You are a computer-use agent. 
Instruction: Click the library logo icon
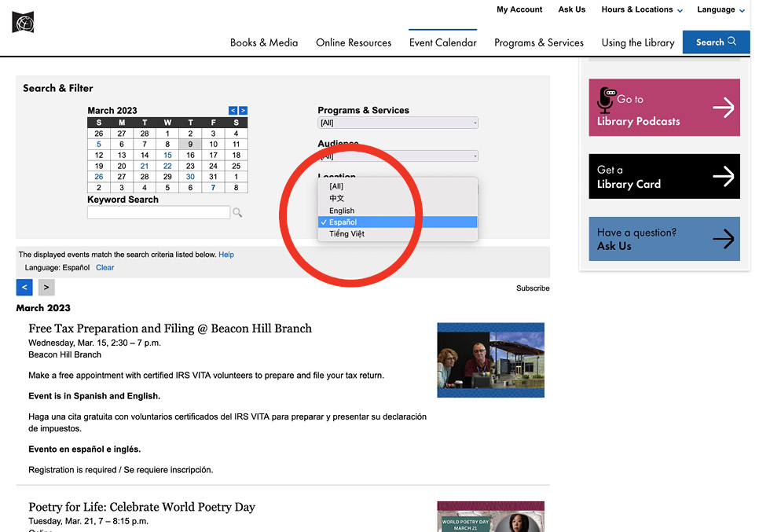[x=22, y=21]
